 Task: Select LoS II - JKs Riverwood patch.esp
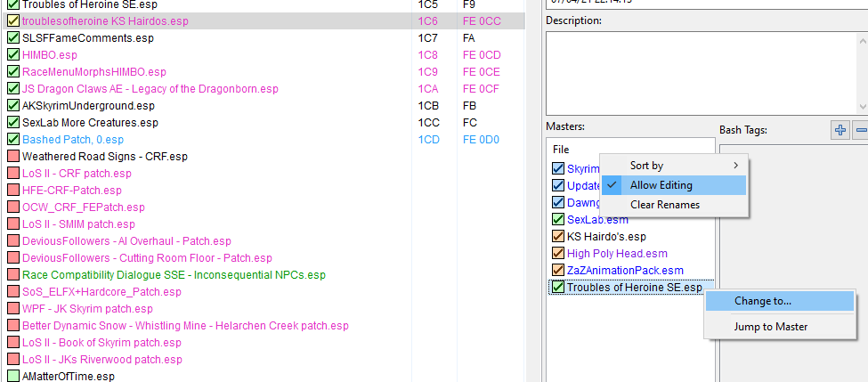pyautogui.click(x=101, y=360)
